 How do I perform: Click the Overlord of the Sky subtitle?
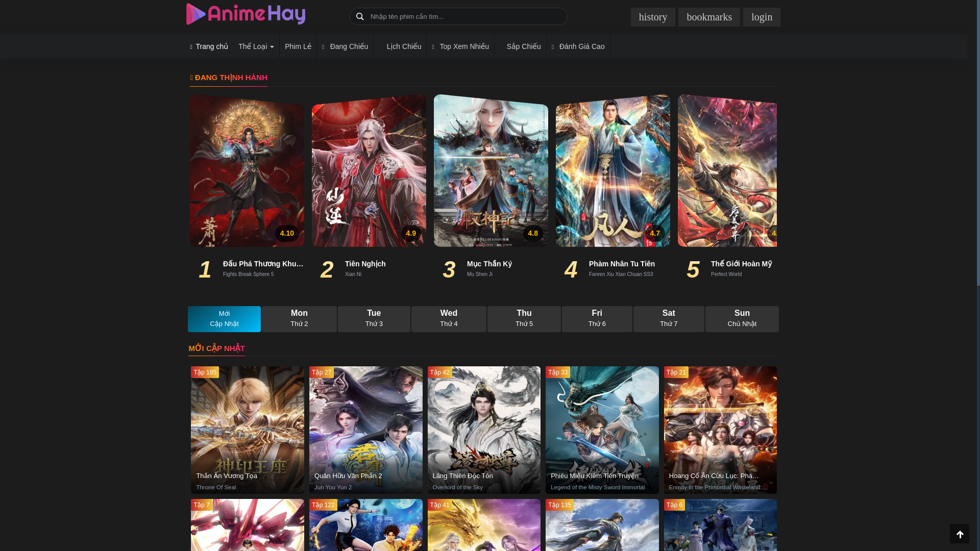click(458, 487)
